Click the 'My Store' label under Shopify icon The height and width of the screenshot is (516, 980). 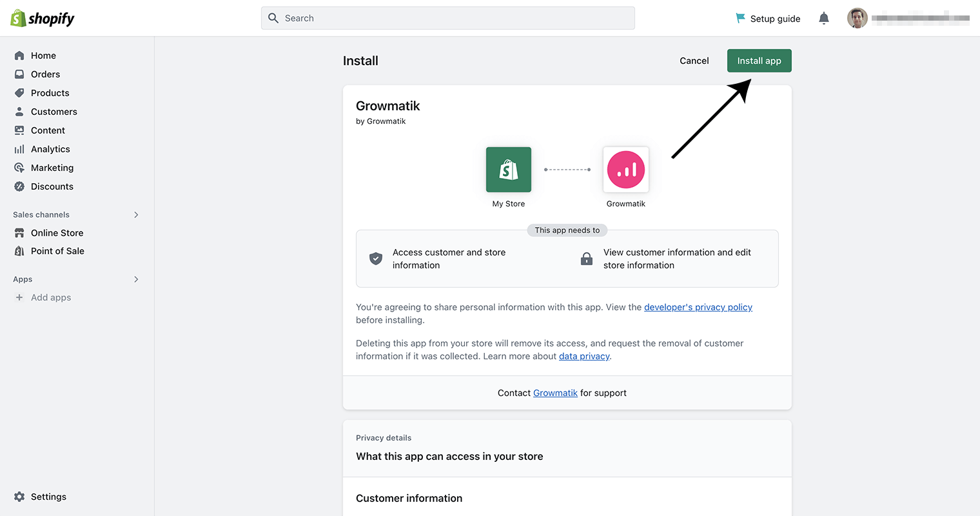pyautogui.click(x=509, y=204)
